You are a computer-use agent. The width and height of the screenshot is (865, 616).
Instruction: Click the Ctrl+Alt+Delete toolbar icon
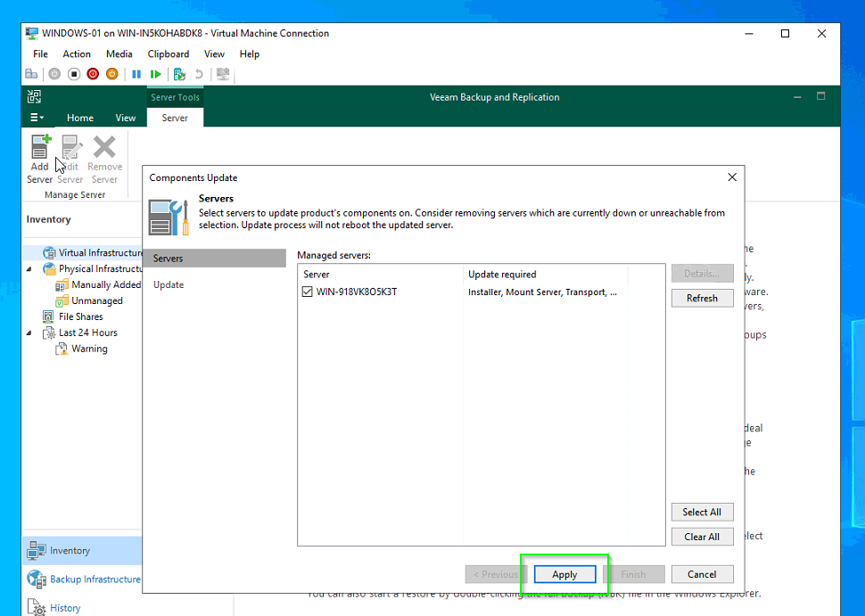click(x=31, y=74)
